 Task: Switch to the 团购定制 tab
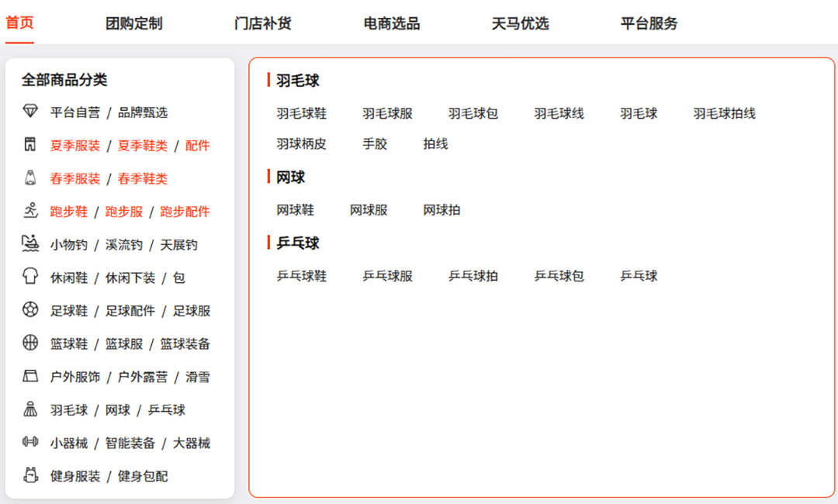133,23
